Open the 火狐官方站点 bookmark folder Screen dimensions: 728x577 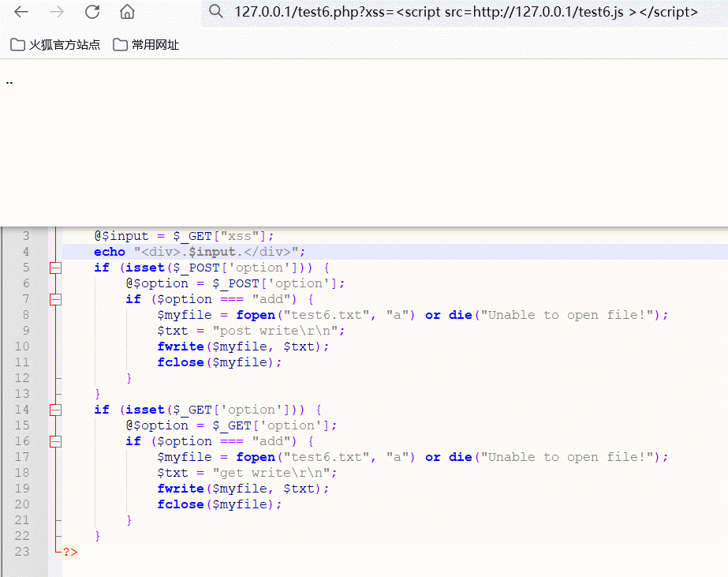pos(55,45)
